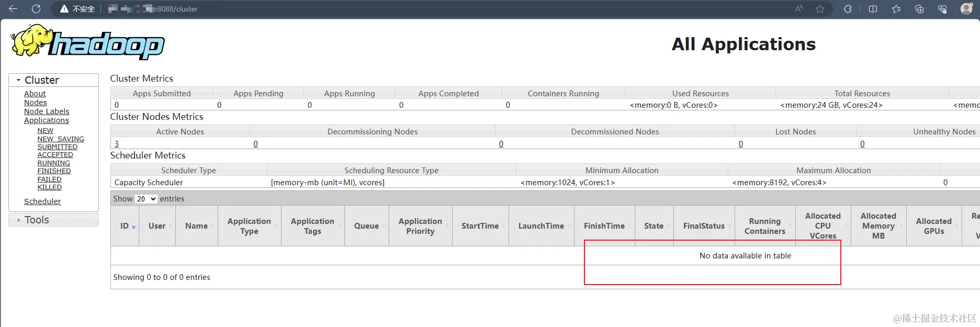The image size is (980, 327).
Task: Toggle split screen icon
Action: coord(873,9)
